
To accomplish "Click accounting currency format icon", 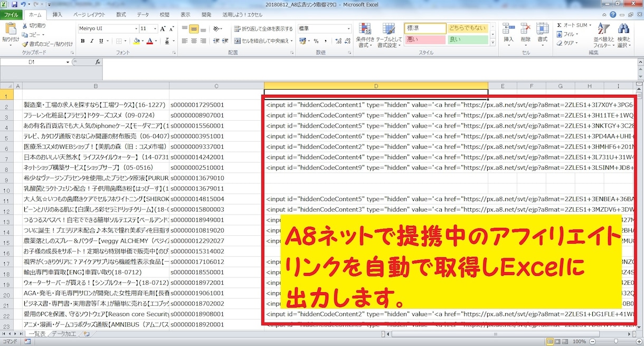I will (x=304, y=41).
